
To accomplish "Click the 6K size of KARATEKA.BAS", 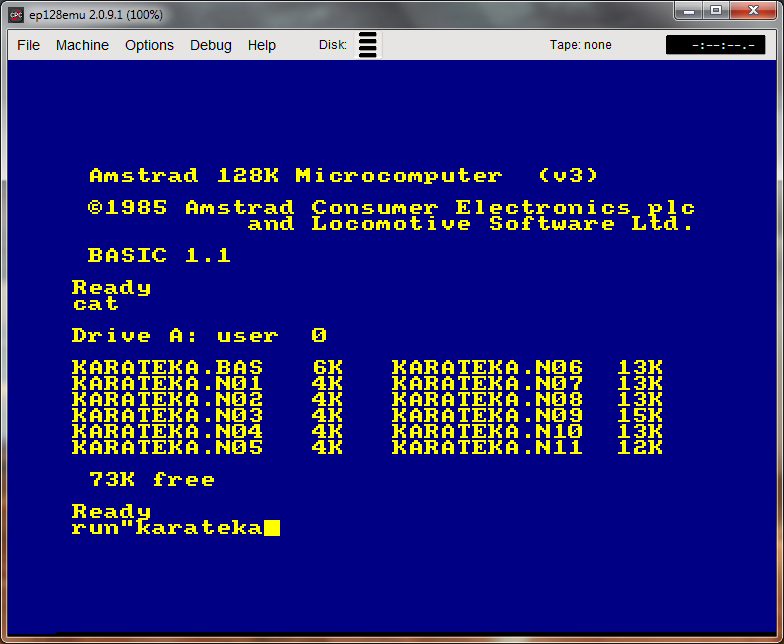I will click(328, 368).
